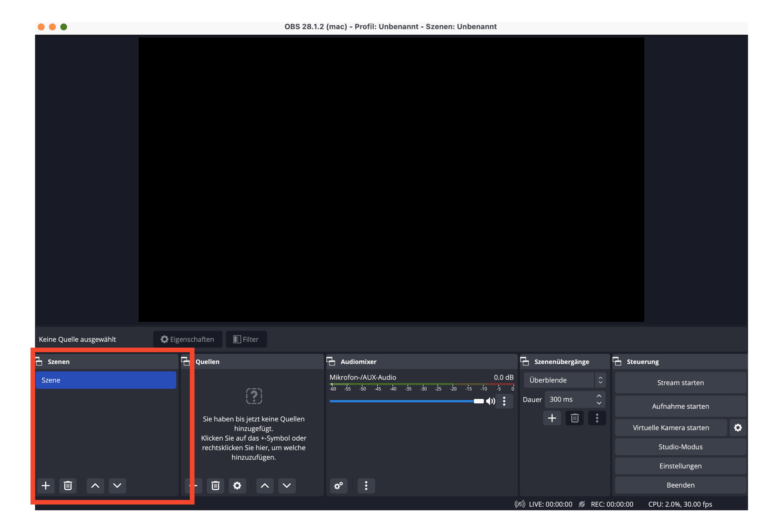Click the empty sources question mark placeholder
The width and height of the screenshot is (783, 532).
tap(254, 396)
